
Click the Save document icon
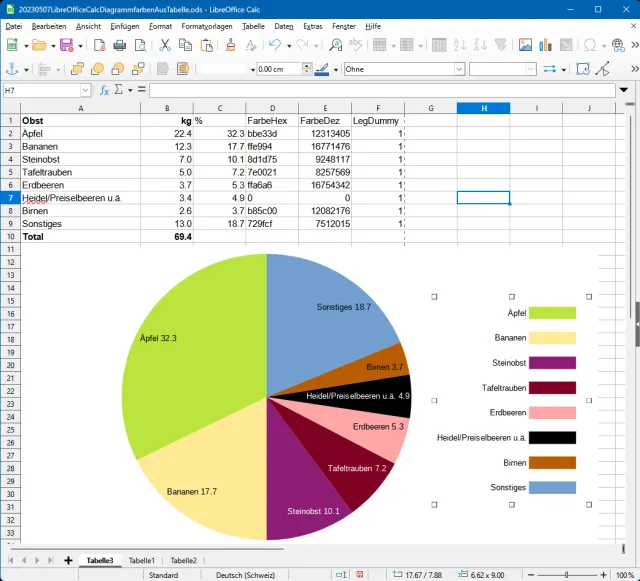point(66,45)
